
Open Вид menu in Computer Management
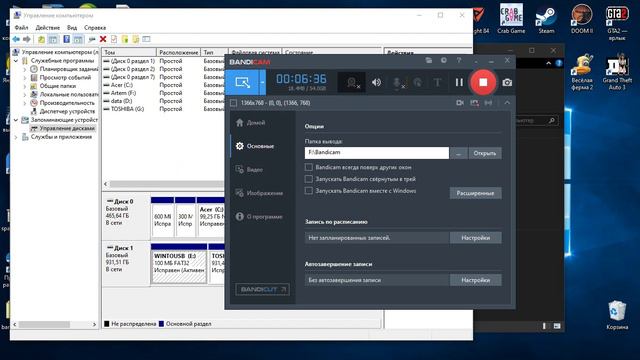(x=72, y=28)
